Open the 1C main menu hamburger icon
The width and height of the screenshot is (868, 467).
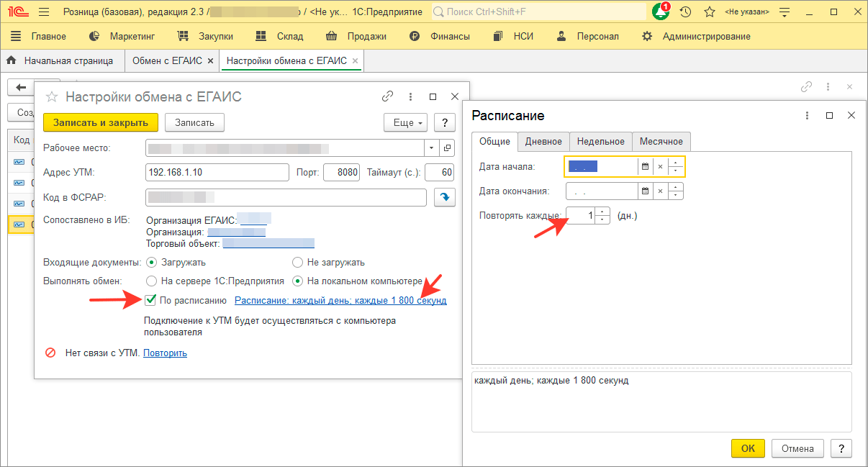[x=44, y=12]
